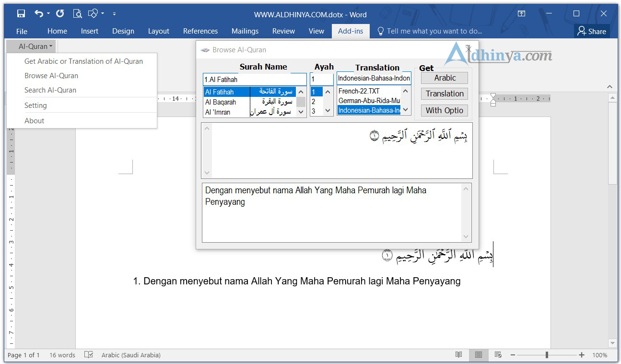Click the Print Preview icon
Screen dimensions: 621x364
coord(77,14)
